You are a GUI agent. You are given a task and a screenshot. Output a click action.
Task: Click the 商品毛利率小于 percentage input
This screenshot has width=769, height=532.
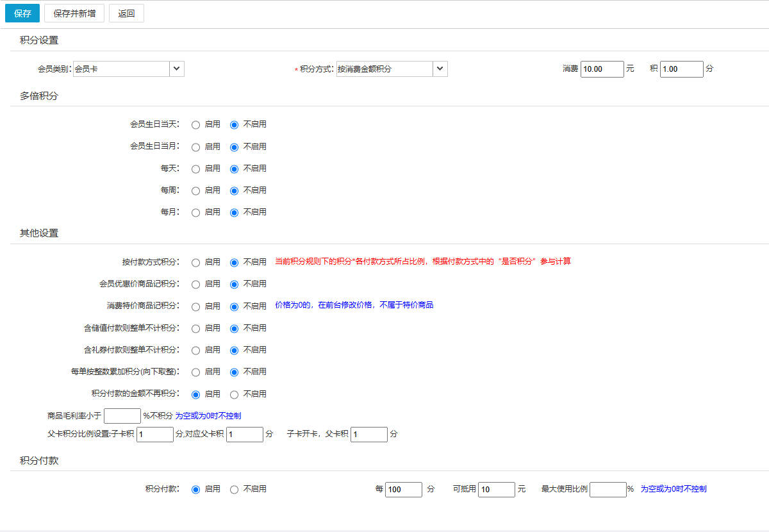[122, 416]
